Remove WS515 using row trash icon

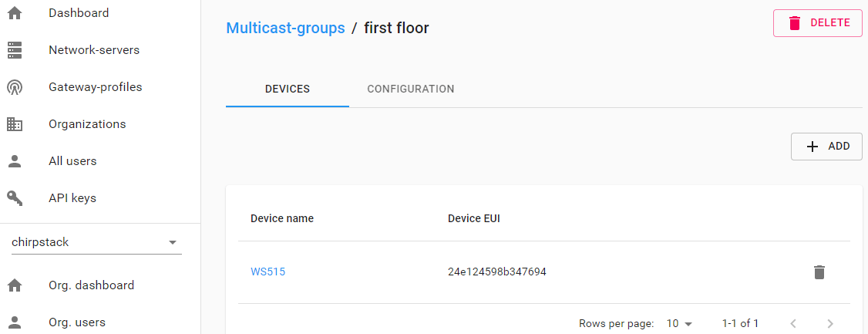[x=819, y=272]
